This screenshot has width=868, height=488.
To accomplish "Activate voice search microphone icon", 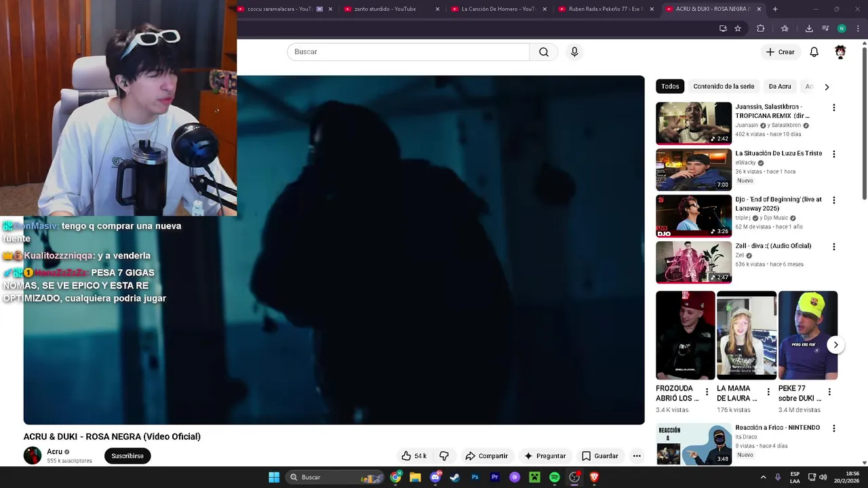I will coord(574,52).
